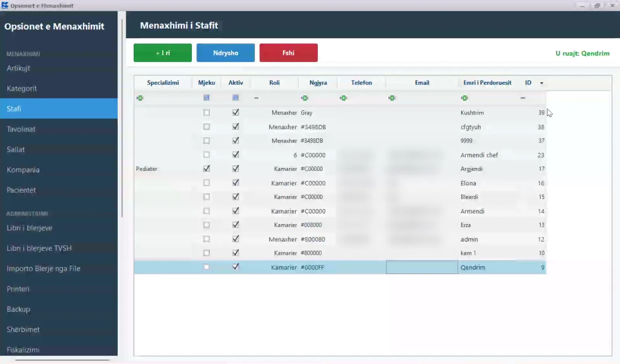Click '#800080' color value in admin row

pos(313,239)
